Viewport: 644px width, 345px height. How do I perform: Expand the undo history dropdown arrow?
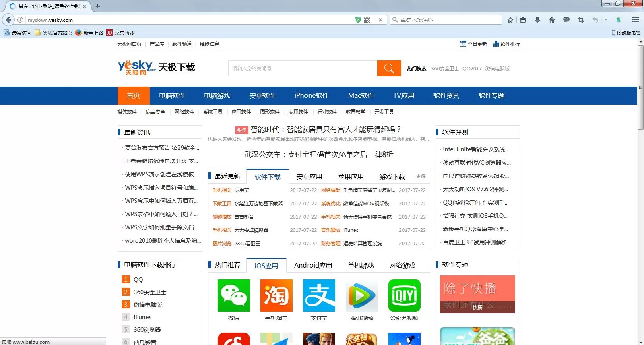click(x=606, y=20)
